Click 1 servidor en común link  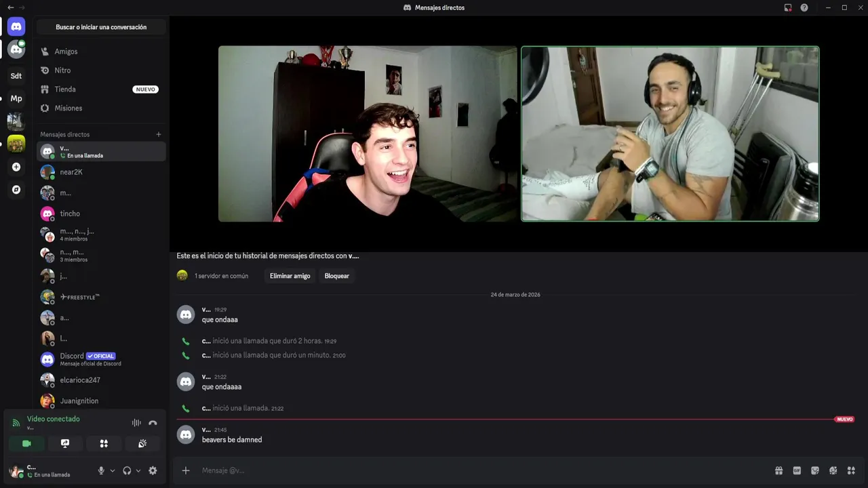(221, 276)
